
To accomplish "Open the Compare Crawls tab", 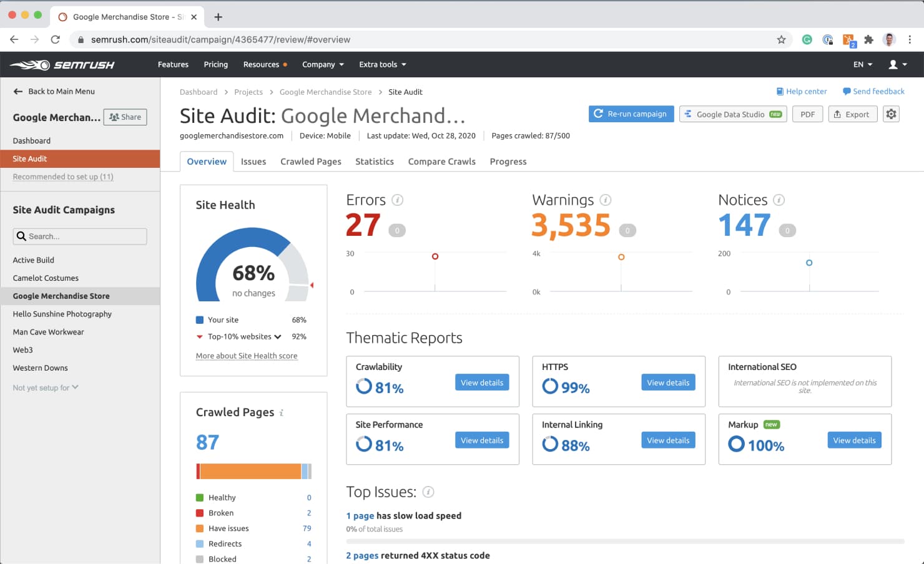I will (x=441, y=161).
